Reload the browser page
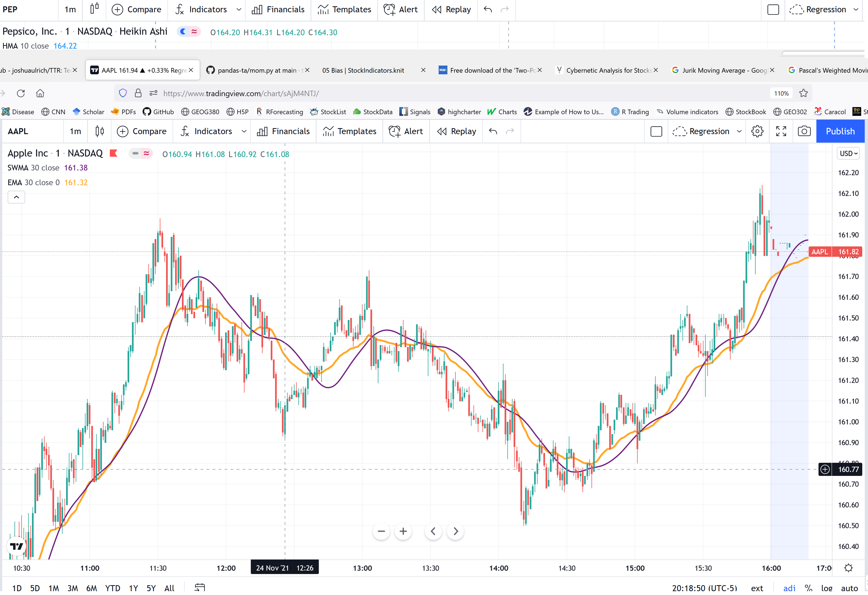Screen dimensions: 868x595 (x=20, y=93)
